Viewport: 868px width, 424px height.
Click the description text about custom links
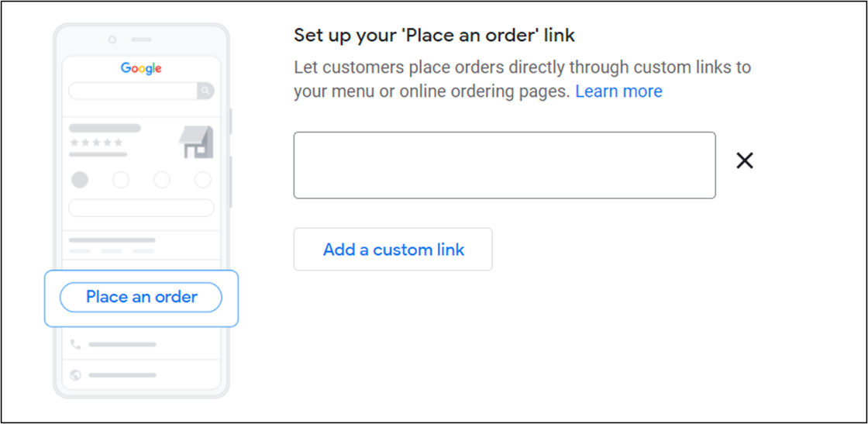coord(522,67)
